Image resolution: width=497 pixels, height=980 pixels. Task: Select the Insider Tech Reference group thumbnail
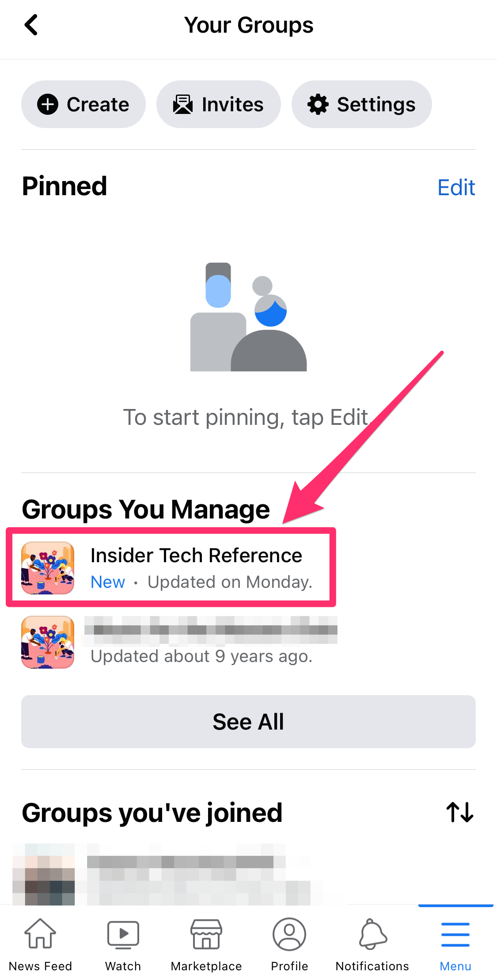pos(47,568)
